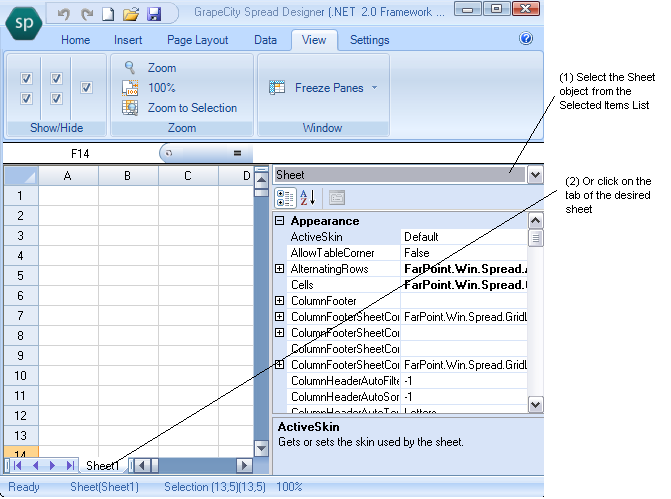The image size is (671, 499).
Task: Click the property grid scrollbar thumb
Action: (535, 238)
